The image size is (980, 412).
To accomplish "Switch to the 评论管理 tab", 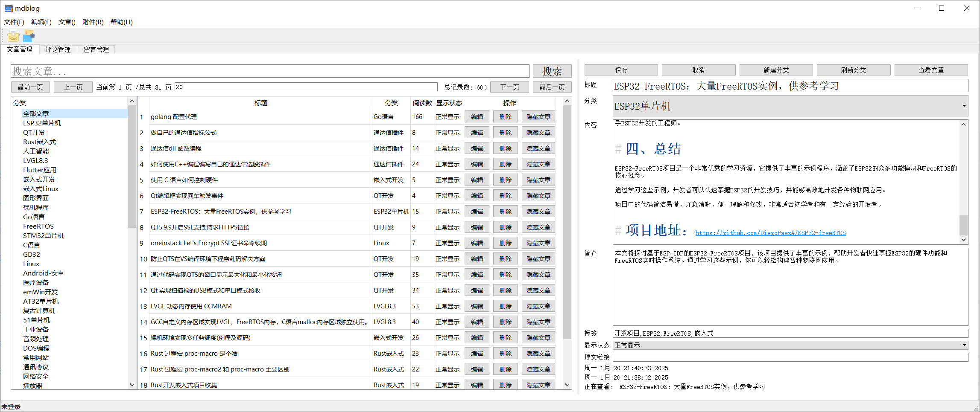I will coord(58,49).
